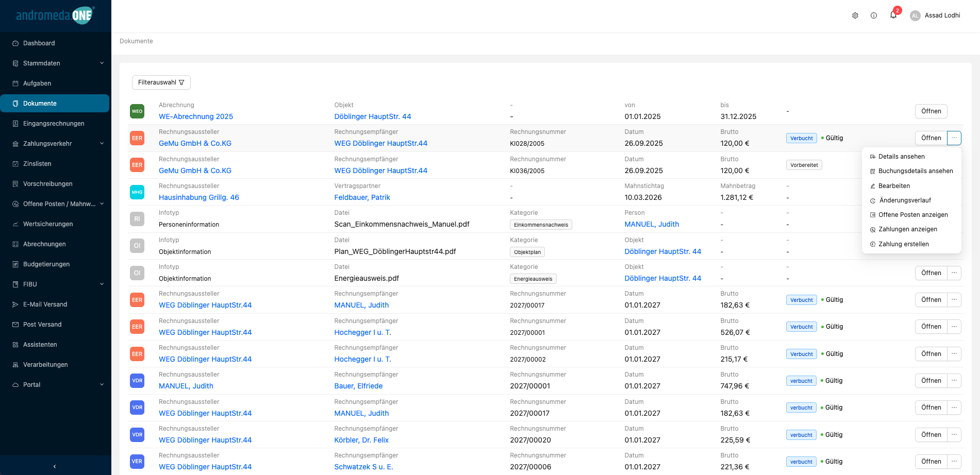Image resolution: width=980 pixels, height=475 pixels.
Task: Expand the Portal sidebar section
Action: [55, 385]
